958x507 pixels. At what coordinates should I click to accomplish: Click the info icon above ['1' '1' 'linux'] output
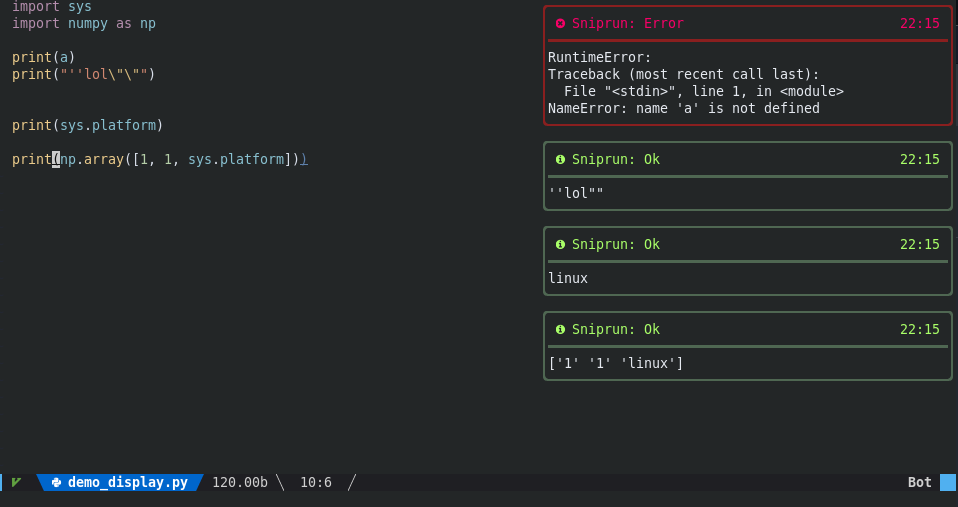point(560,329)
